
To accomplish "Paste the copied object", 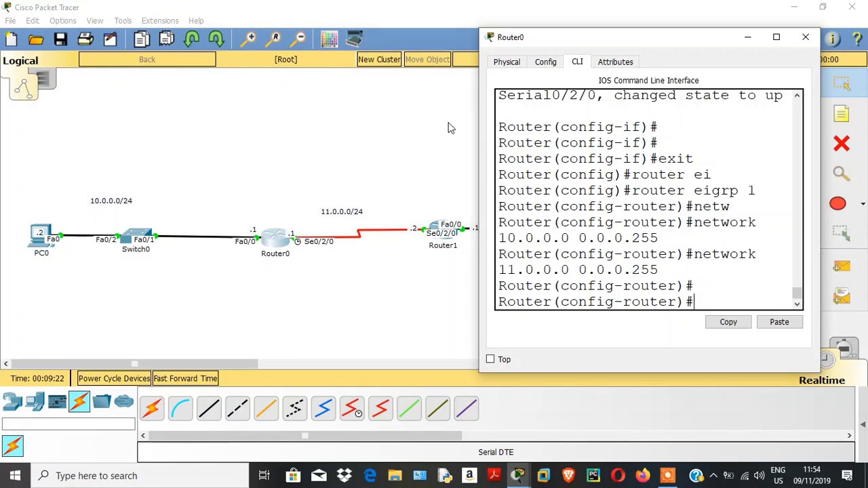I will coord(166,39).
